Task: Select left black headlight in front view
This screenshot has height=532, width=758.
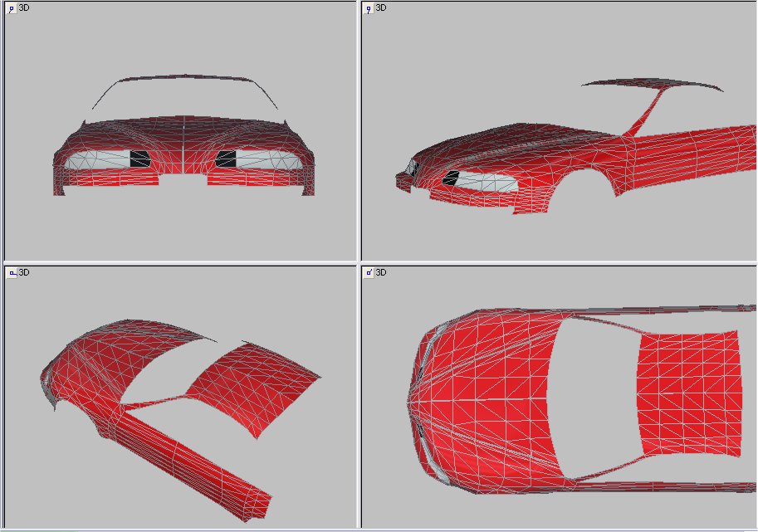Action: click(x=141, y=159)
